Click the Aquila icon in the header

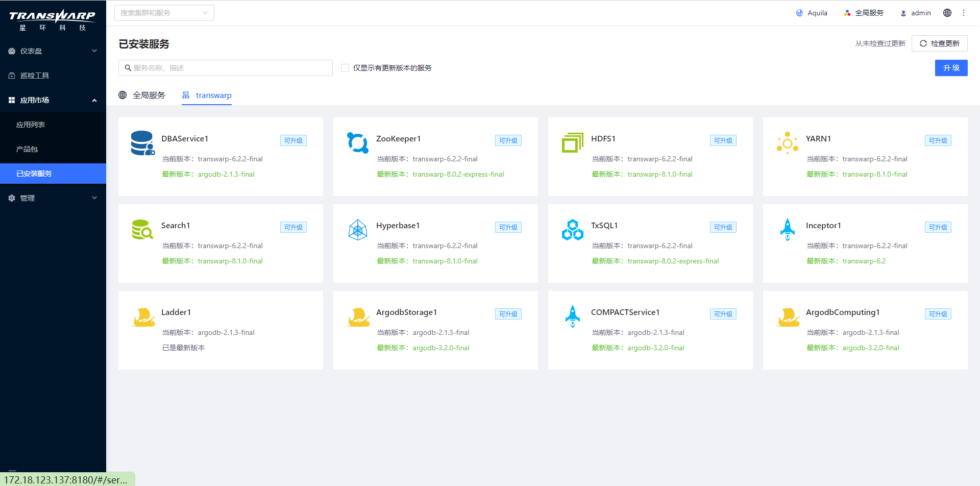[799, 13]
